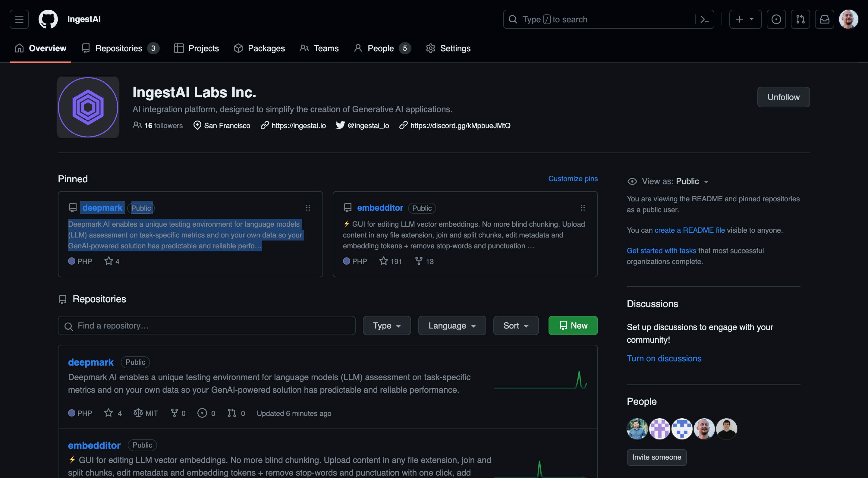
Task: Click the 191 stars on pinned embedditor
Action: point(391,261)
